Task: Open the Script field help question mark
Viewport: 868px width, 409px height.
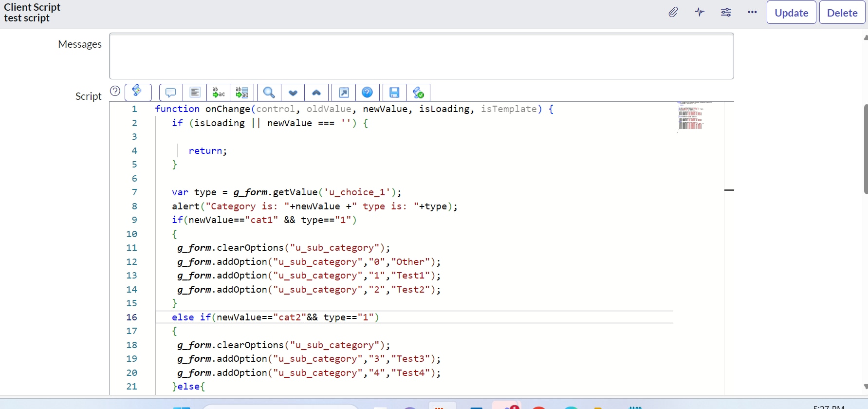Action: (x=115, y=91)
